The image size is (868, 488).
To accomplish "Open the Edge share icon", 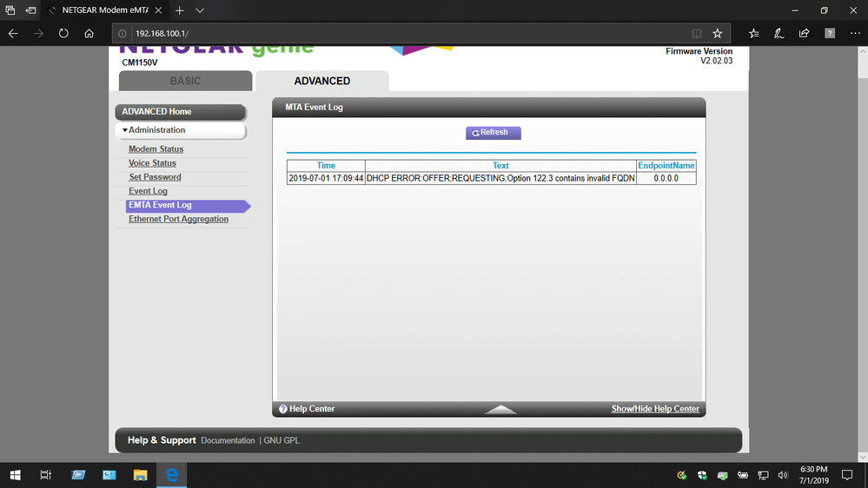I will point(805,33).
